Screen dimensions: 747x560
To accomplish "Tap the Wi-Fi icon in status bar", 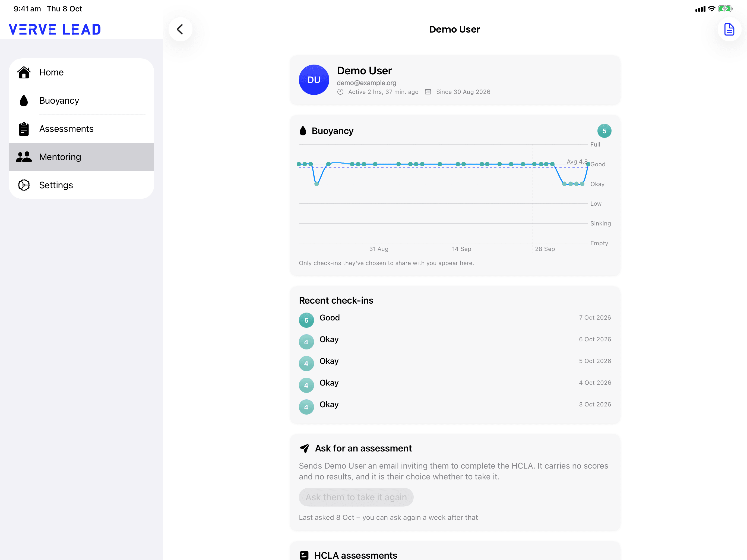I will point(711,9).
